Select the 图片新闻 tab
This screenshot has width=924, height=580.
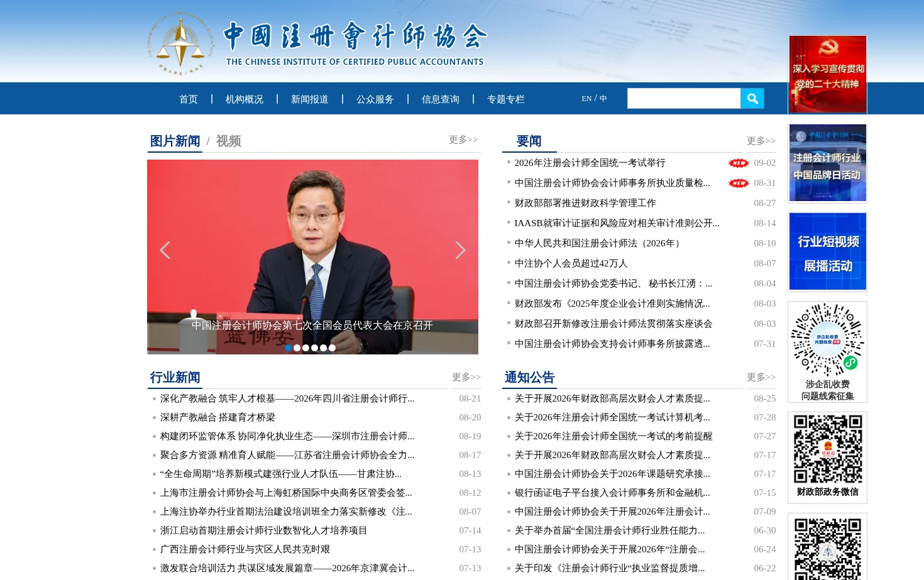175,141
